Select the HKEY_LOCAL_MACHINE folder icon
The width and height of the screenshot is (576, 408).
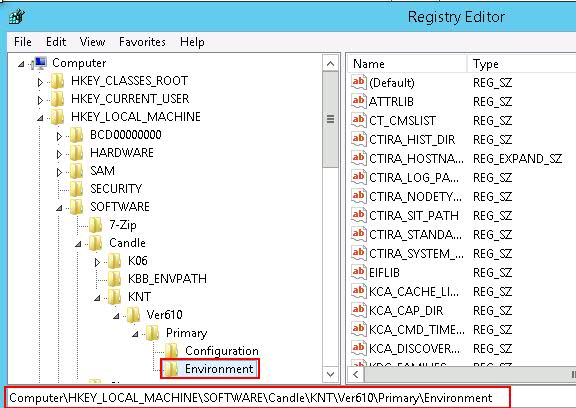58,117
